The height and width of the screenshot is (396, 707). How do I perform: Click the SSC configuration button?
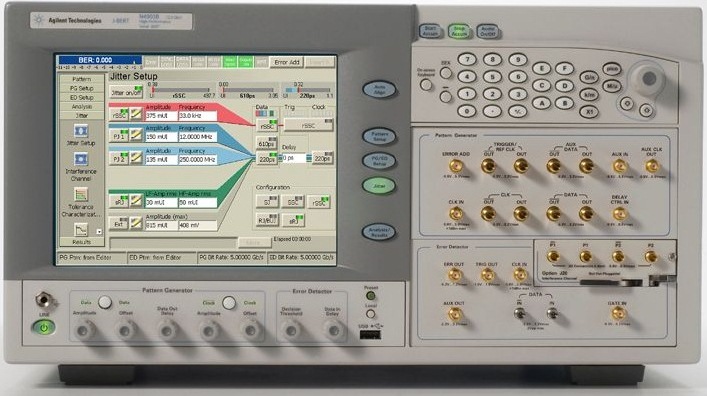click(293, 202)
